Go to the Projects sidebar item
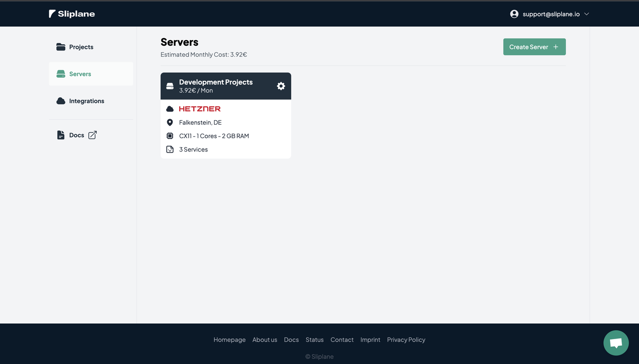The width and height of the screenshot is (639, 364). [x=91, y=47]
